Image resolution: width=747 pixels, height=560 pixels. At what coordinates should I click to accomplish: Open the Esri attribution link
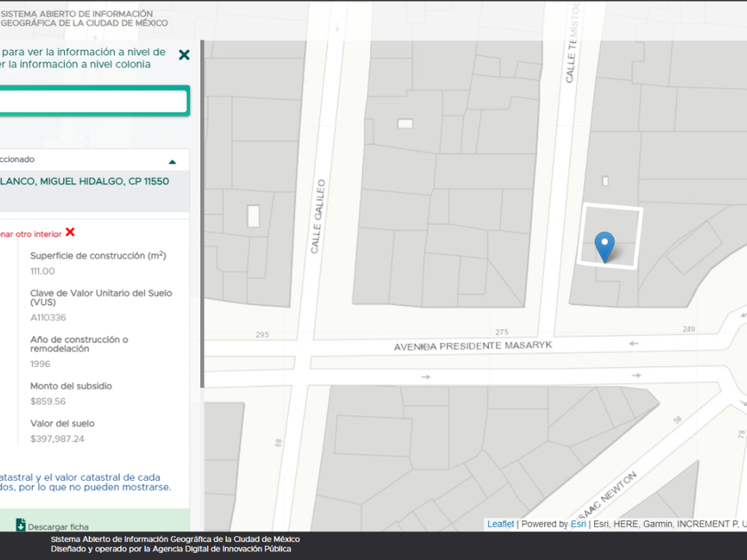pyautogui.click(x=578, y=524)
